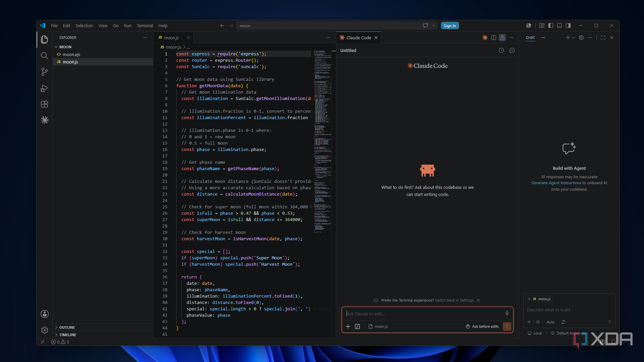Image resolution: width=644 pixels, height=362 pixels.
Task: Open the Selection menu
Action: click(84, 25)
